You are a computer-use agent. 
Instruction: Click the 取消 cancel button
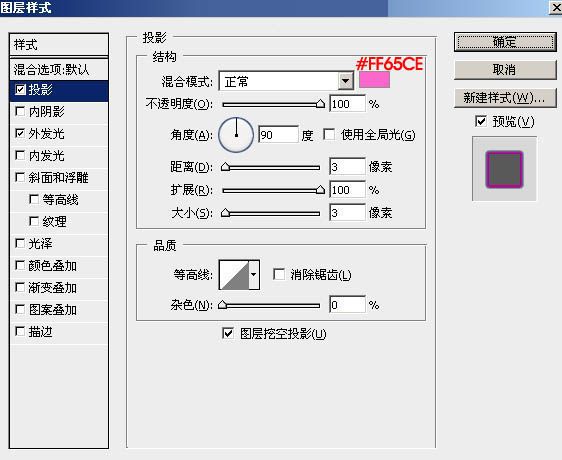point(505,70)
